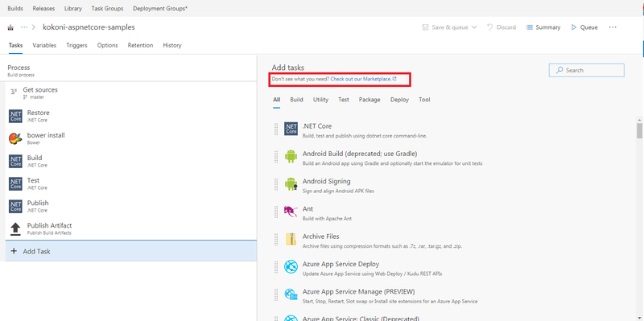Image resolution: width=644 pixels, height=321 pixels.
Task: Click the .NET Core icon in task catalog
Action: (x=291, y=129)
